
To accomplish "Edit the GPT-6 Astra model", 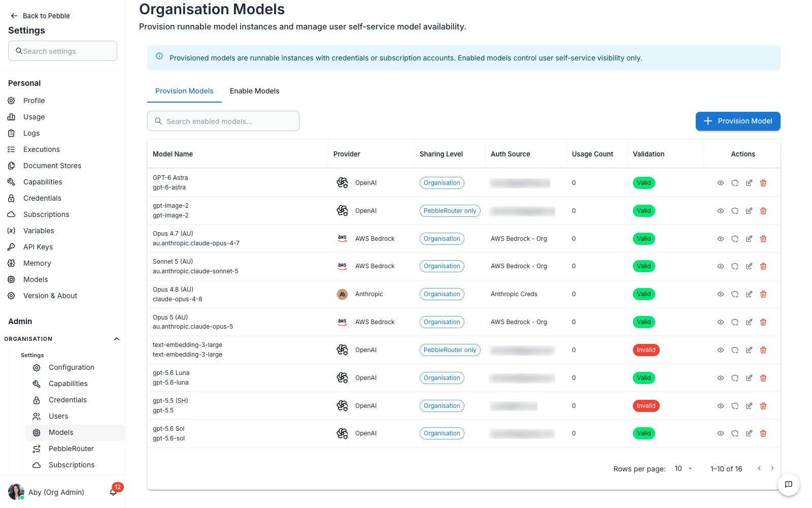I will click(749, 183).
